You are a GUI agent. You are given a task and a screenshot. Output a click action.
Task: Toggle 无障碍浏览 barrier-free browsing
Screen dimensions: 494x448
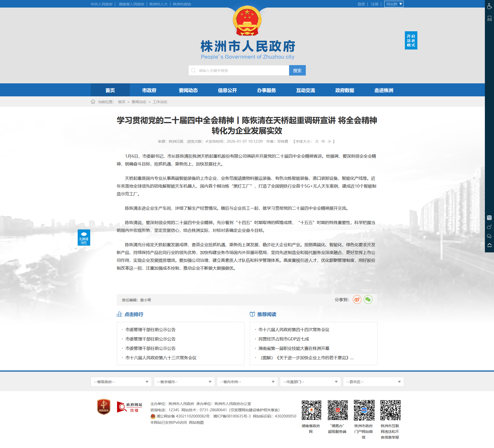click(x=84, y=237)
